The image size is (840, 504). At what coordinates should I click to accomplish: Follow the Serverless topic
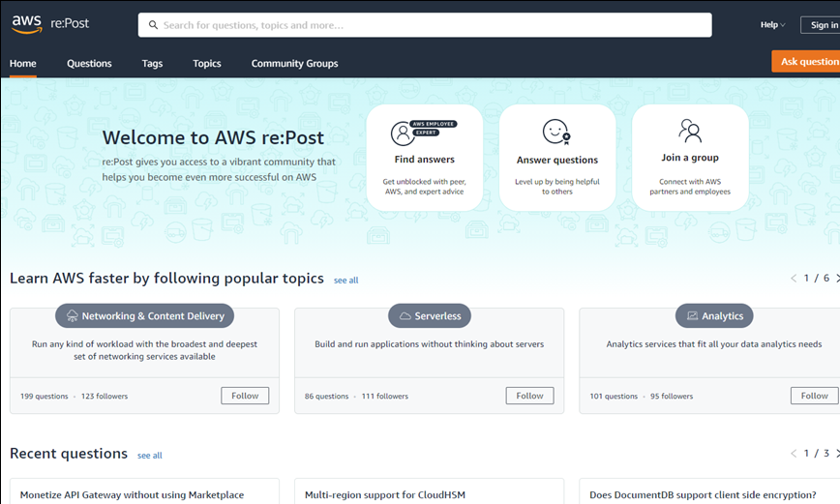click(x=529, y=396)
